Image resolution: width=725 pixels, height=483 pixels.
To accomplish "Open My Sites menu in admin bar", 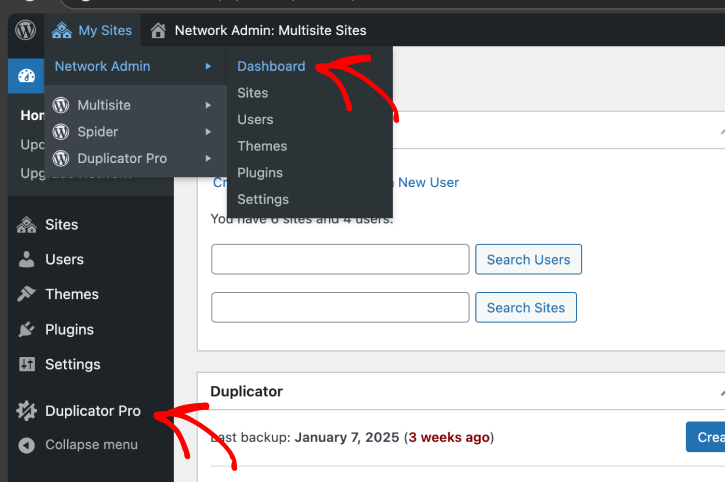I will pos(92,31).
